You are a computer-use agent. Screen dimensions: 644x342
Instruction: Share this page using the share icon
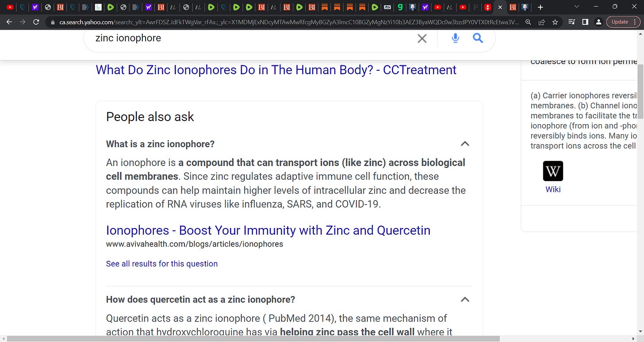click(x=541, y=22)
